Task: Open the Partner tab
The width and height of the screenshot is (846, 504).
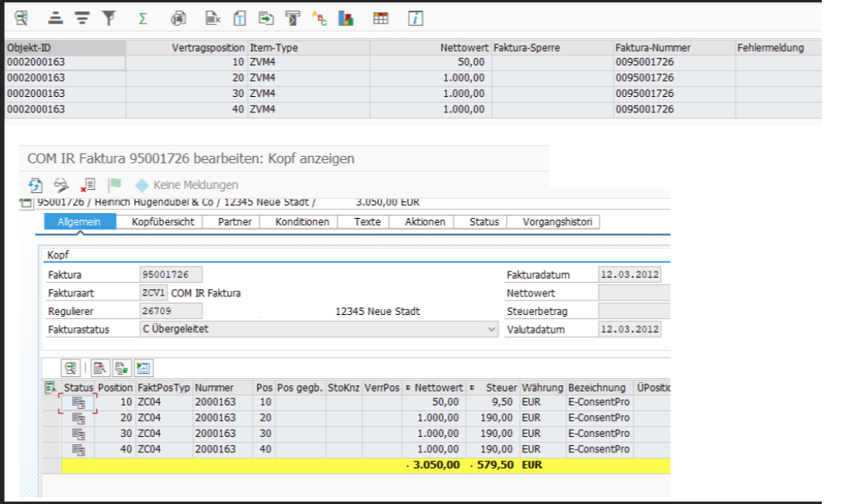Action: 234,222
